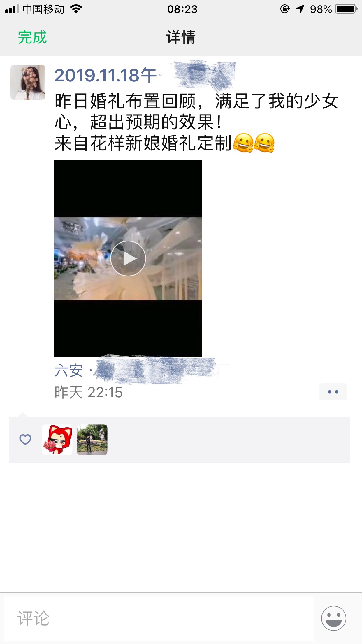Open the emoji smiley picker
The height and width of the screenshot is (644, 362).
point(333,618)
